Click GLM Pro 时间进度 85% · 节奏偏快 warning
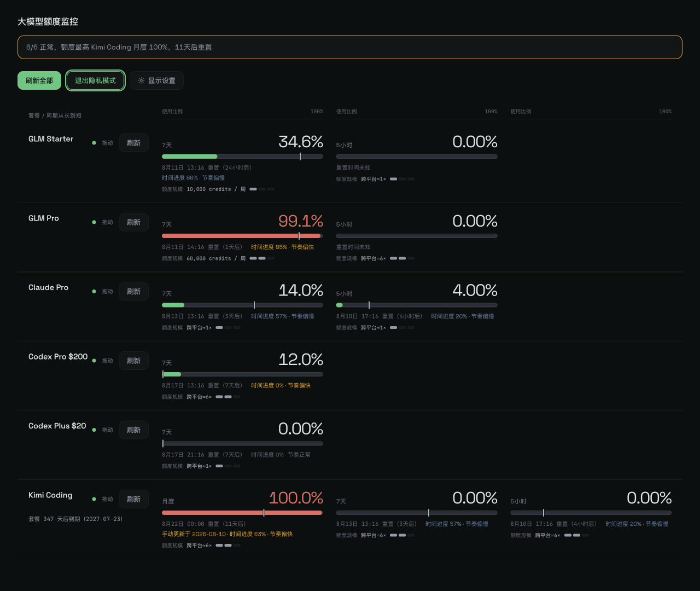700x591 pixels. (283, 247)
